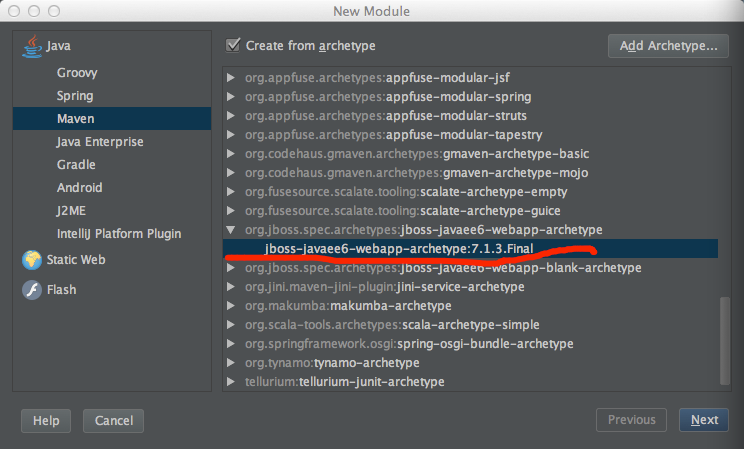Select Groovy in the module list

coord(77,73)
